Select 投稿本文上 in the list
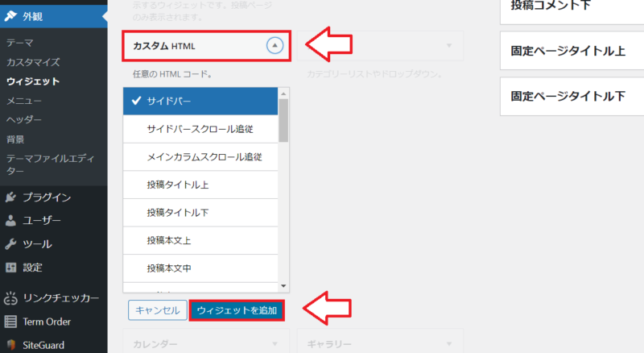 click(200, 241)
